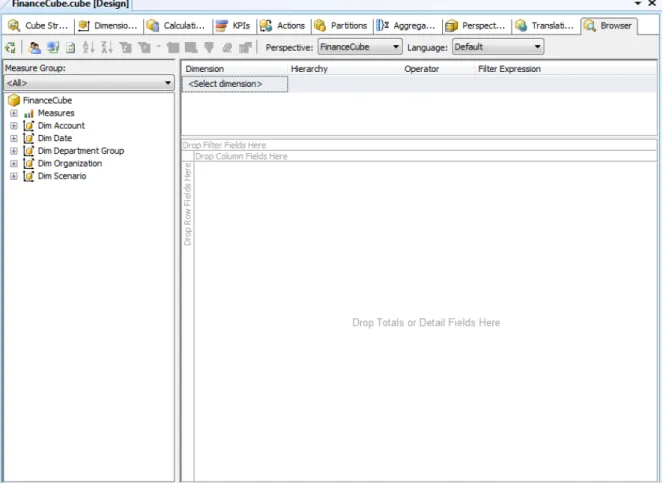Image resolution: width=666 pixels, height=483 pixels.
Task: Click the Dim Department Group dimension icon
Action: tap(28, 151)
